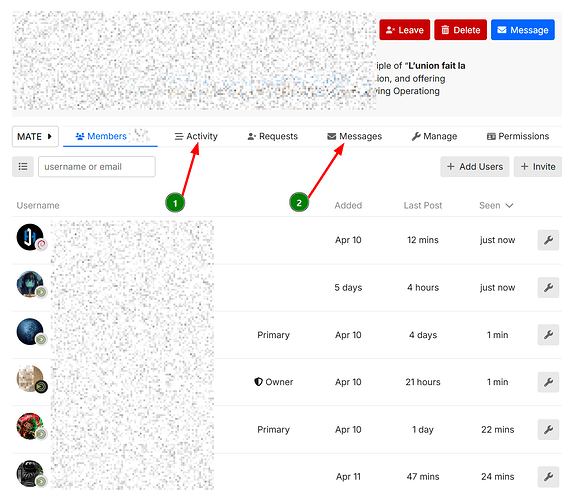This screenshot has width=569, height=500.
Task: Sort list by Last Post header
Action: coord(423,205)
